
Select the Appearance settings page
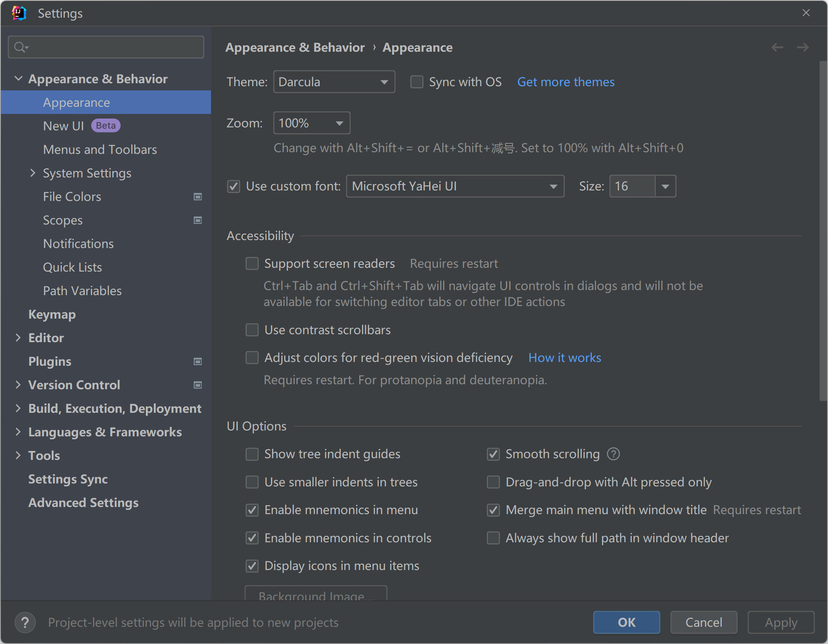coord(106,102)
